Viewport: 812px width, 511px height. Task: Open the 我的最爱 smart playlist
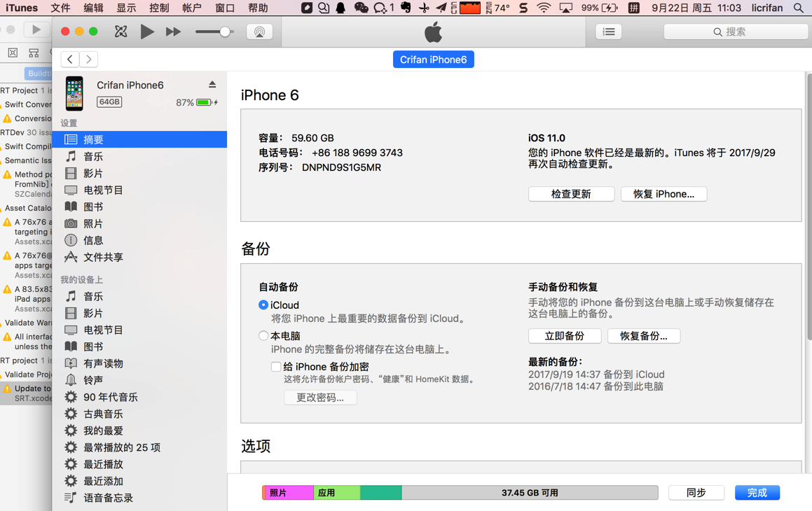point(139,430)
